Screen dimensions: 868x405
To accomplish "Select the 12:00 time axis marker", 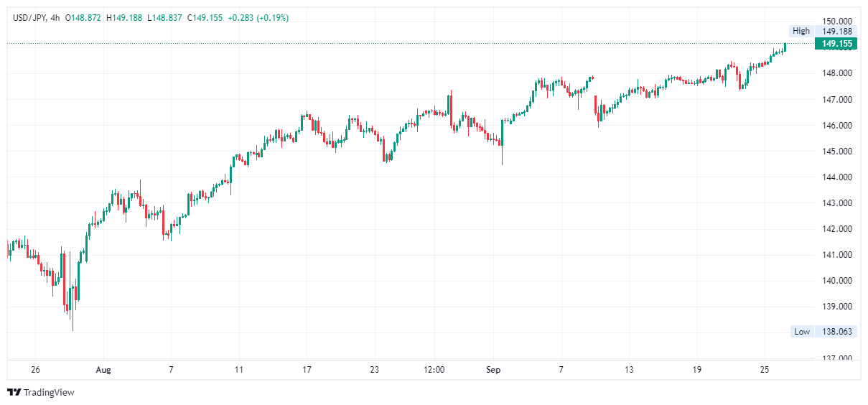I will [x=434, y=370].
